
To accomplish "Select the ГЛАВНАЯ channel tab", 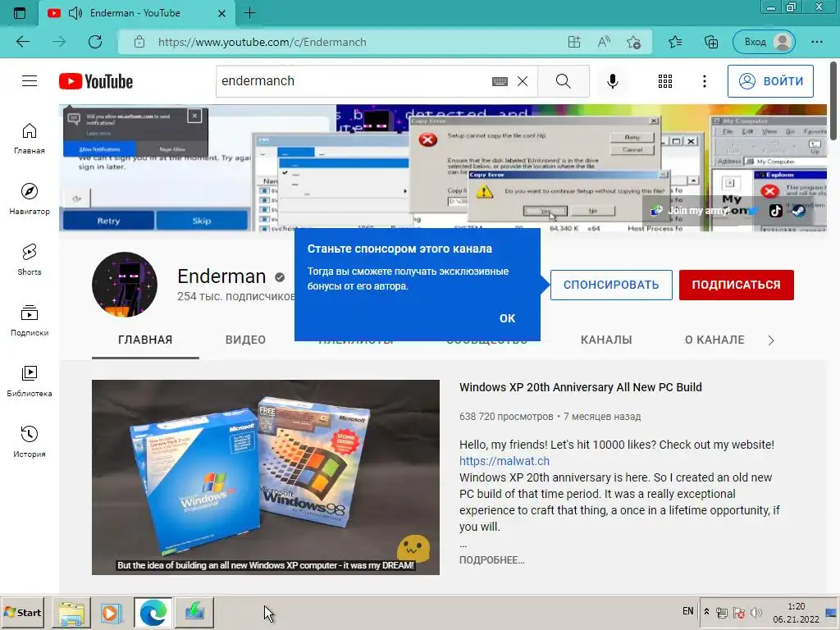I will [145, 340].
